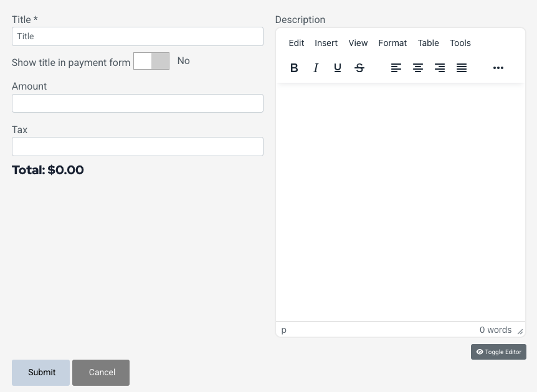Toggle italic text formatting
Viewport: 537px width, 392px height.
coord(316,68)
